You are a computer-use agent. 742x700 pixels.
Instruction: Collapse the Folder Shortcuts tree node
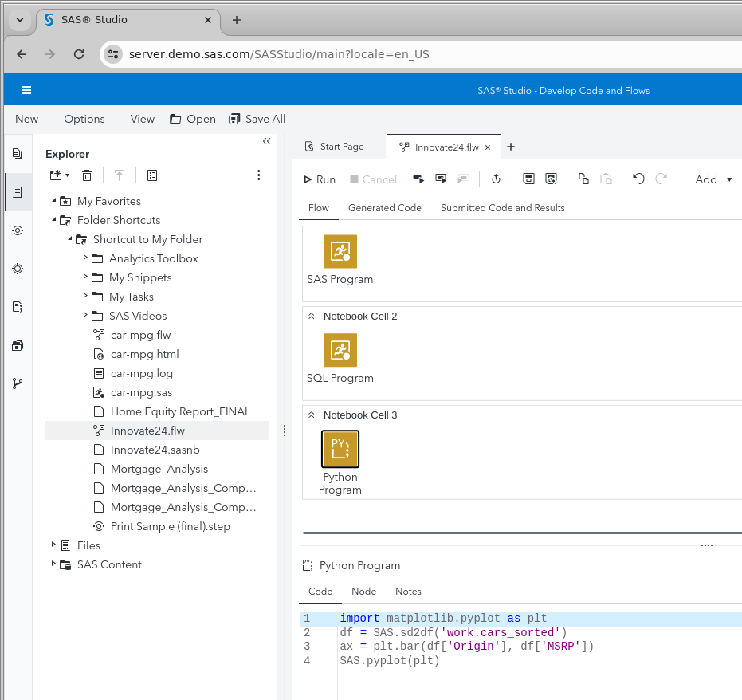tap(54, 220)
